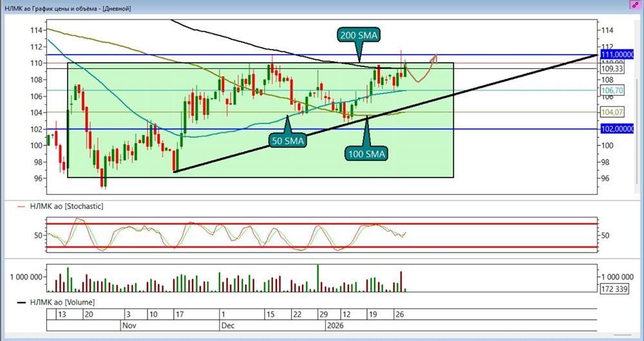The height and width of the screenshot is (341, 644).
Task: Click the 2026 year on time axis
Action: (336, 326)
